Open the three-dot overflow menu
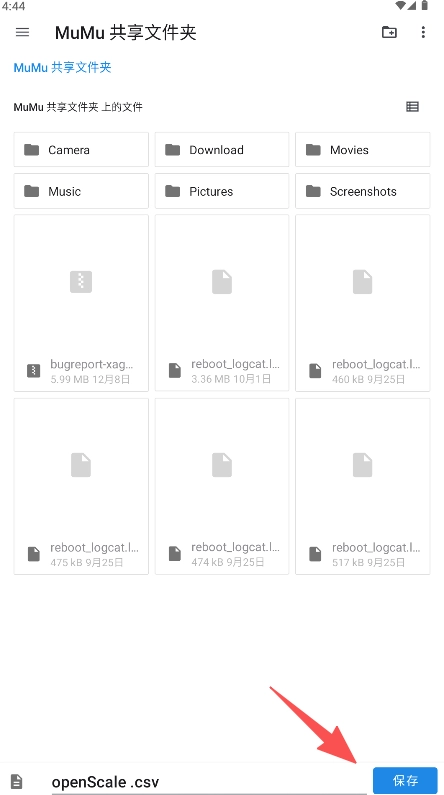 (423, 32)
